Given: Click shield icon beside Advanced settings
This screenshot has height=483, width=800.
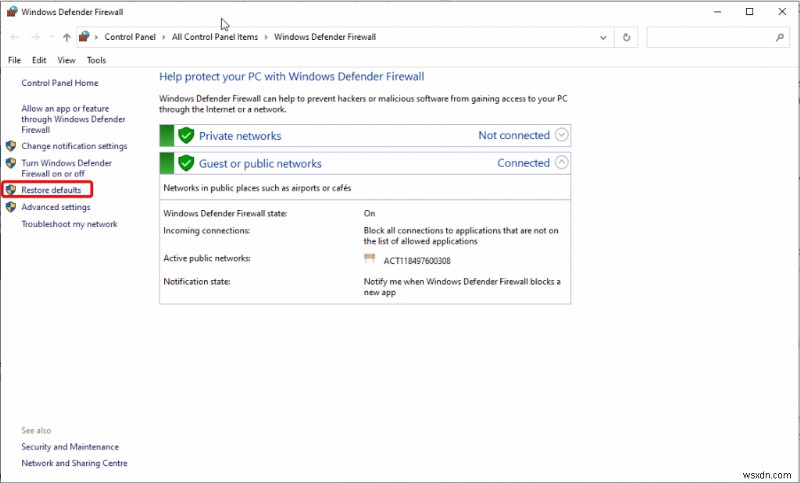Looking at the screenshot, I should [x=11, y=207].
